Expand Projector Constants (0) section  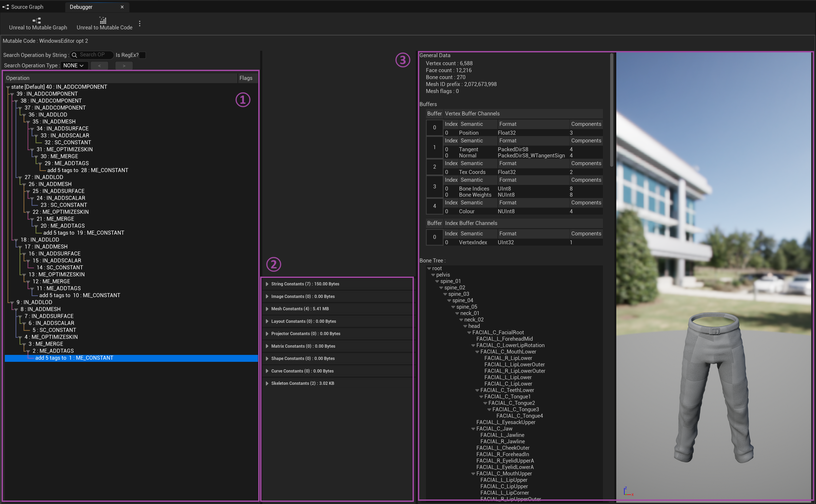pos(267,334)
